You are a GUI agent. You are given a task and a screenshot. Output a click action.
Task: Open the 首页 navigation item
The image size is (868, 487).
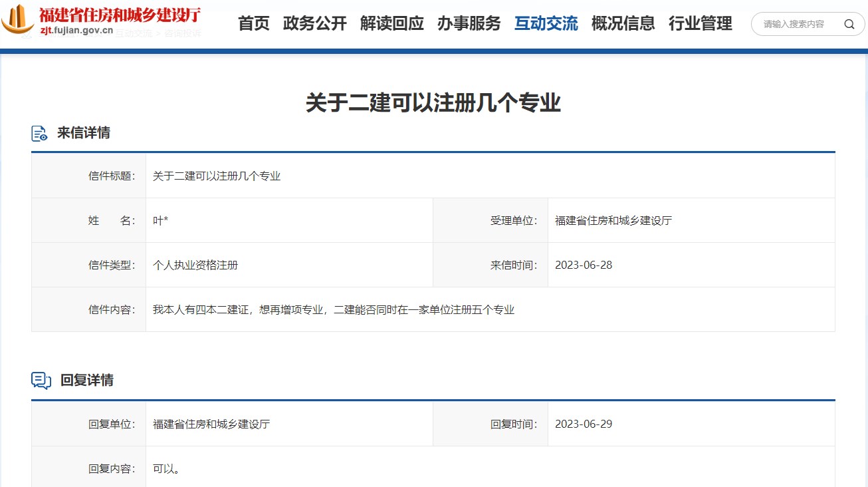pos(253,24)
